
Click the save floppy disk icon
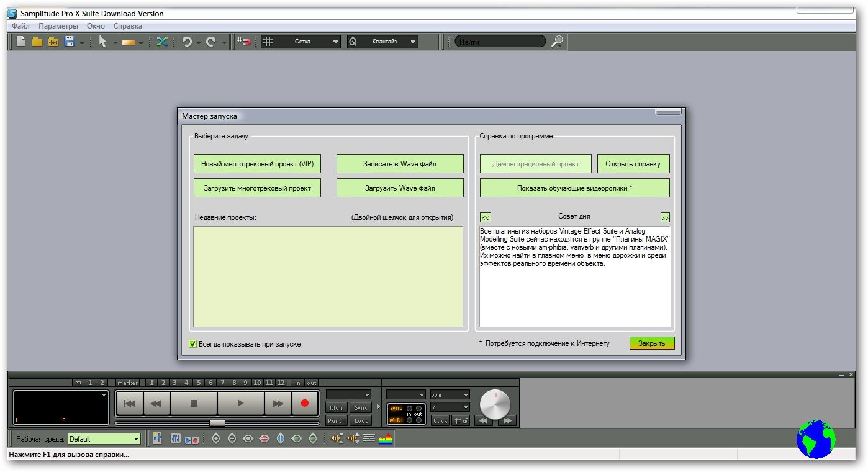click(70, 42)
